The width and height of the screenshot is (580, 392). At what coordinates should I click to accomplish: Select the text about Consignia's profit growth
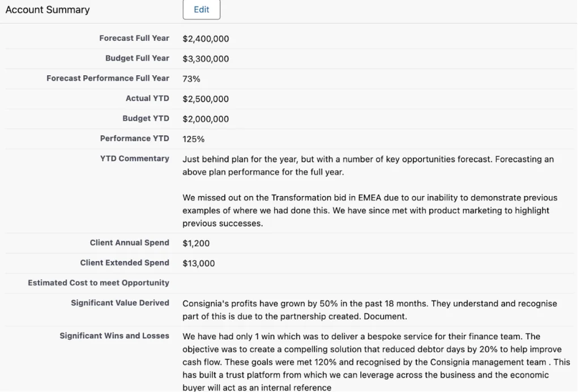click(369, 310)
